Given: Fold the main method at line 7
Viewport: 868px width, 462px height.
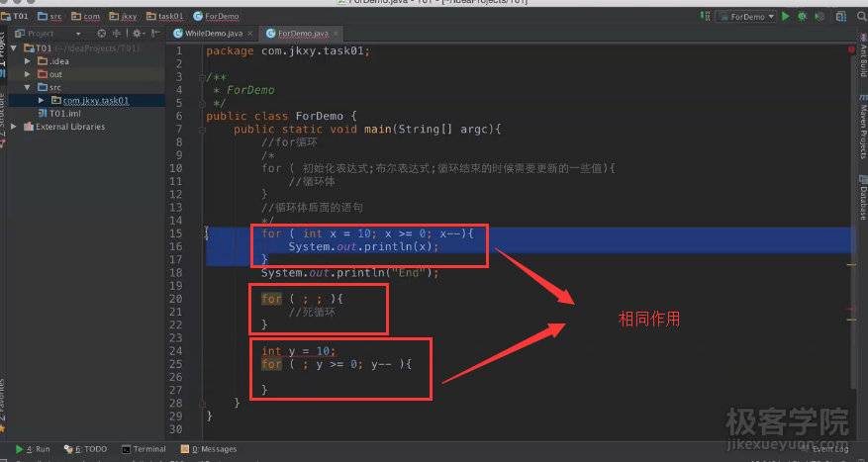Looking at the screenshot, I should click(202, 130).
